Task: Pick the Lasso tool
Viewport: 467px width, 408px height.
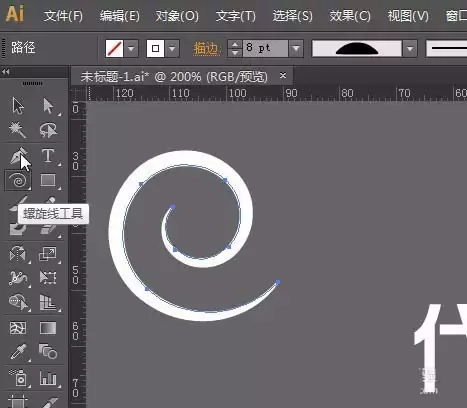Action: (48, 130)
